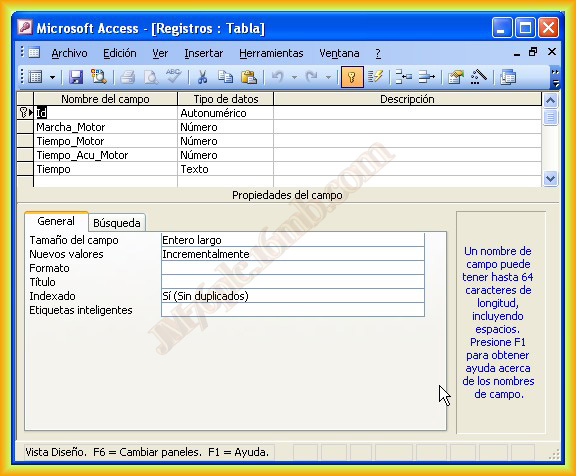Toggle the Primary Key toolbar button

[x=352, y=77]
